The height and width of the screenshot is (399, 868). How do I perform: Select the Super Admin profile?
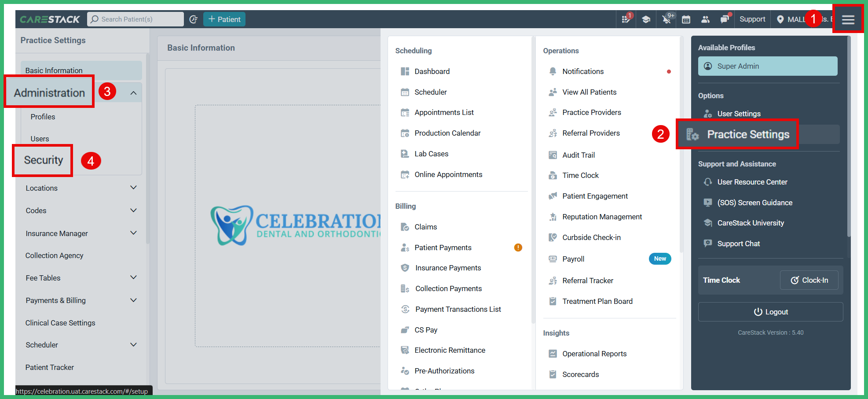click(767, 66)
